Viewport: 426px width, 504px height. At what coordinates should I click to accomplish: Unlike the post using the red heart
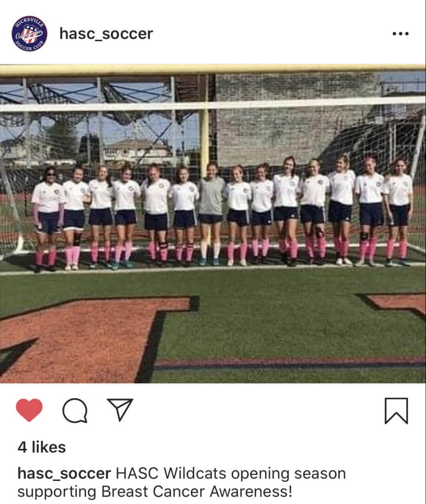[x=29, y=410]
